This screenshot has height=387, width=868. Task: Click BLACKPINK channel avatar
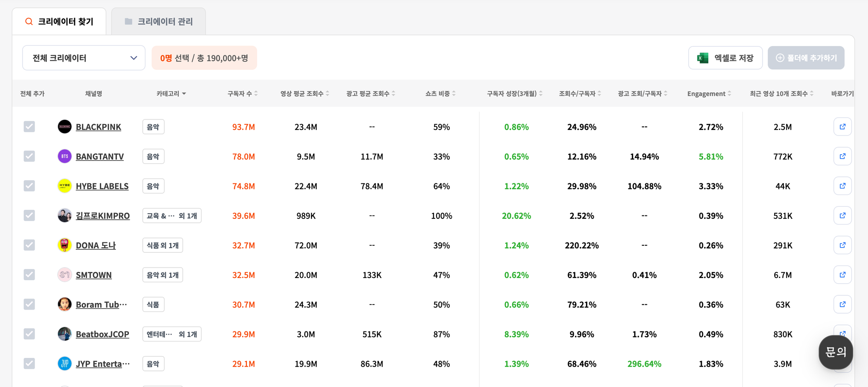tap(65, 127)
